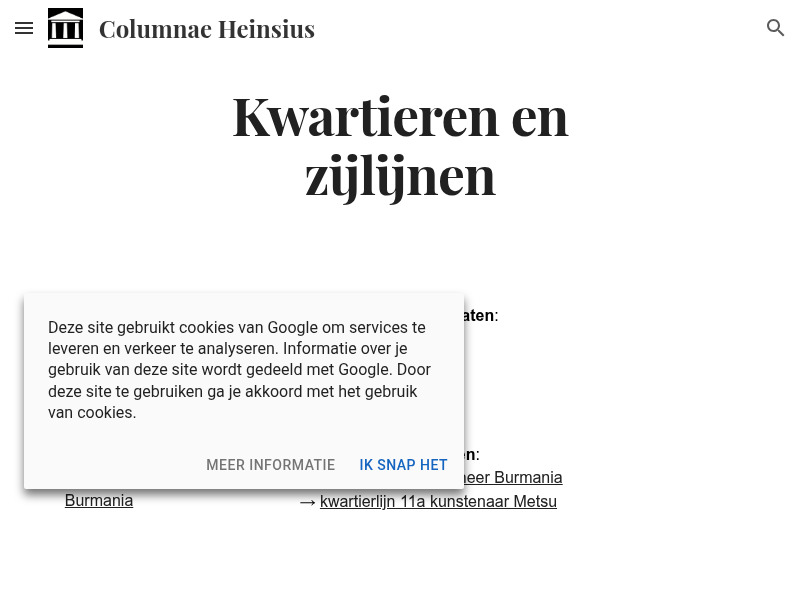Click the underlined Burmania text bottom left
800x600 pixels.
coord(98,500)
